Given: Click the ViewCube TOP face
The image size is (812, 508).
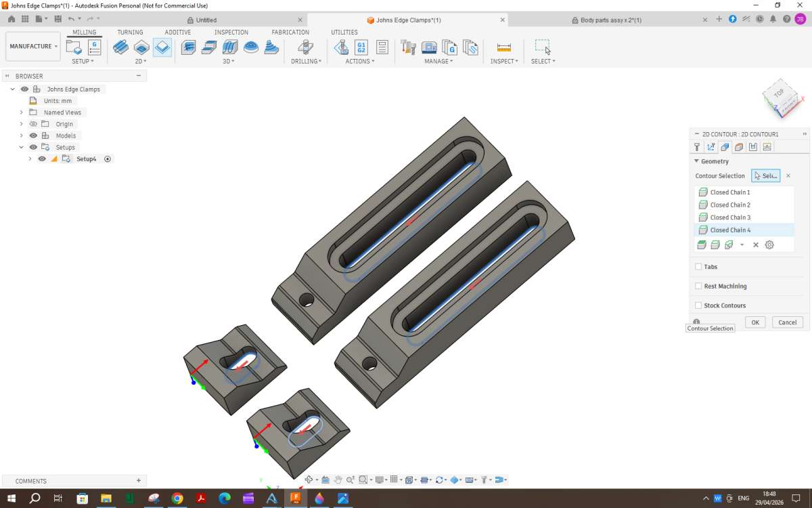Looking at the screenshot, I should coord(779,93).
